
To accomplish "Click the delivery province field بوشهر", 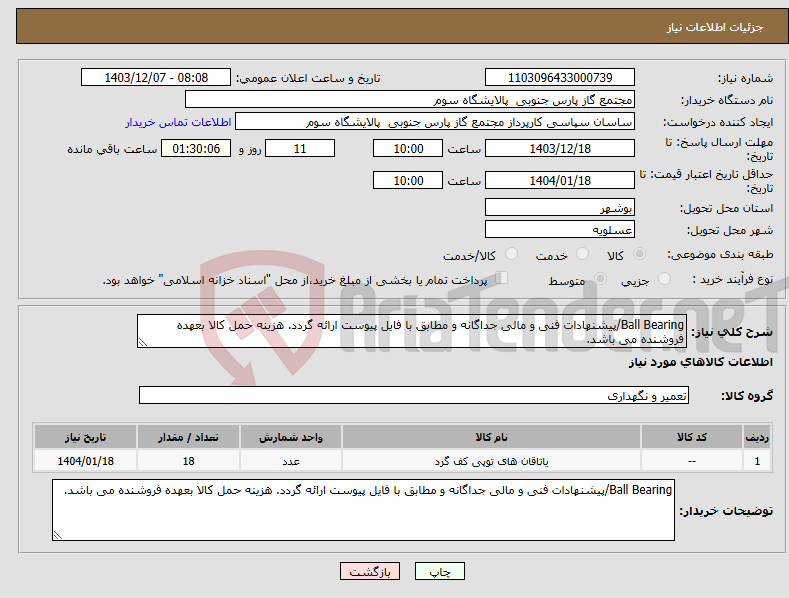I will click(x=560, y=207).
